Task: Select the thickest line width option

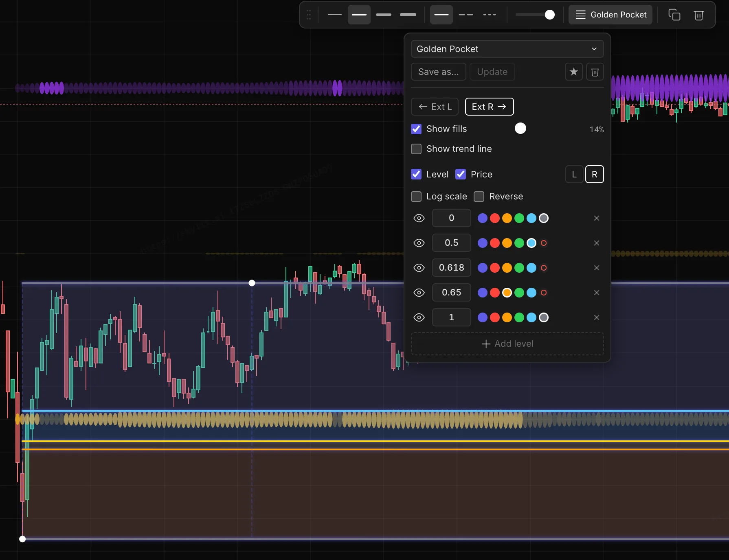Action: click(x=408, y=15)
